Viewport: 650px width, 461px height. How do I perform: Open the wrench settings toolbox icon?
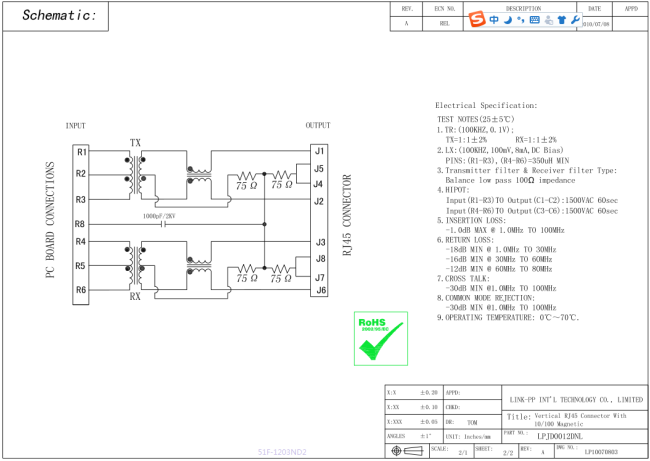click(x=575, y=19)
